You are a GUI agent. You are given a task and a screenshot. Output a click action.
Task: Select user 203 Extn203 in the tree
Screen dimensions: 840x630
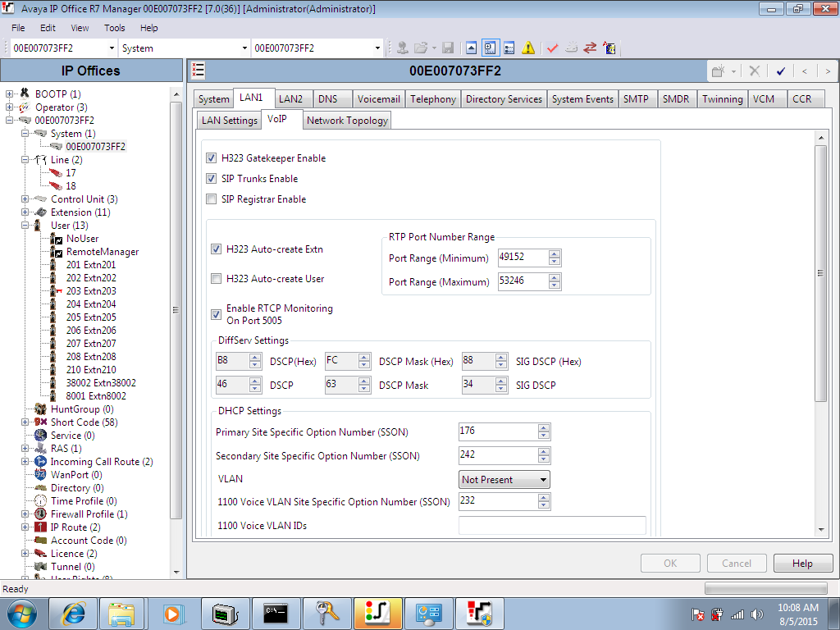[x=91, y=291]
